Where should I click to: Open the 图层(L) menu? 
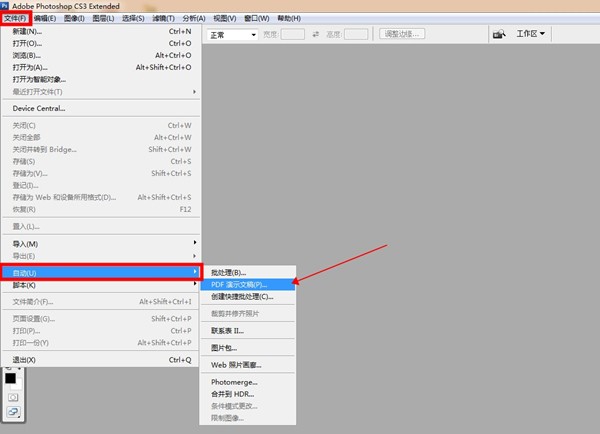coord(103,18)
